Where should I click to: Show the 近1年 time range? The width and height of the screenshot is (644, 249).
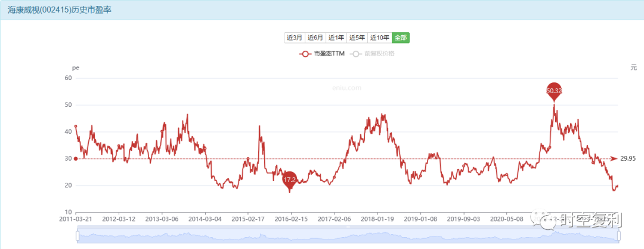(336, 38)
